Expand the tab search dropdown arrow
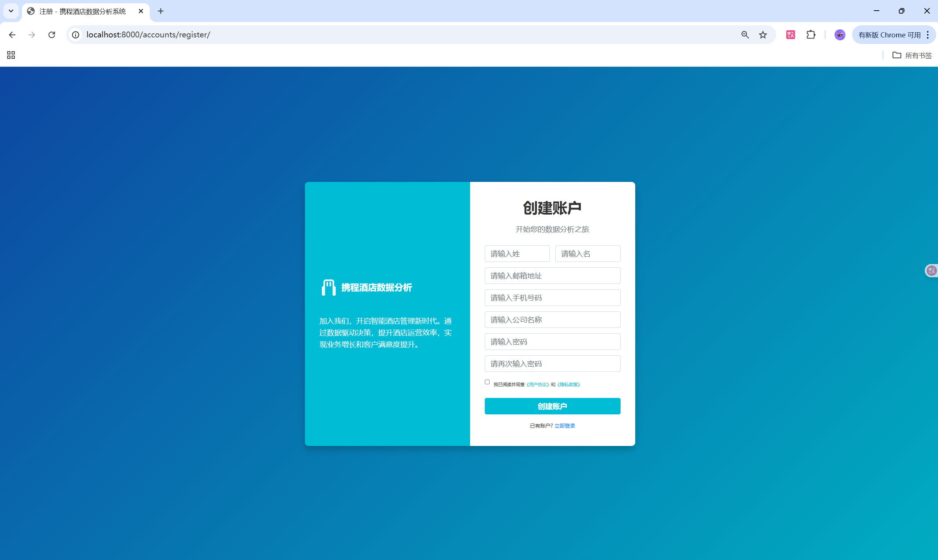 coord(11,11)
